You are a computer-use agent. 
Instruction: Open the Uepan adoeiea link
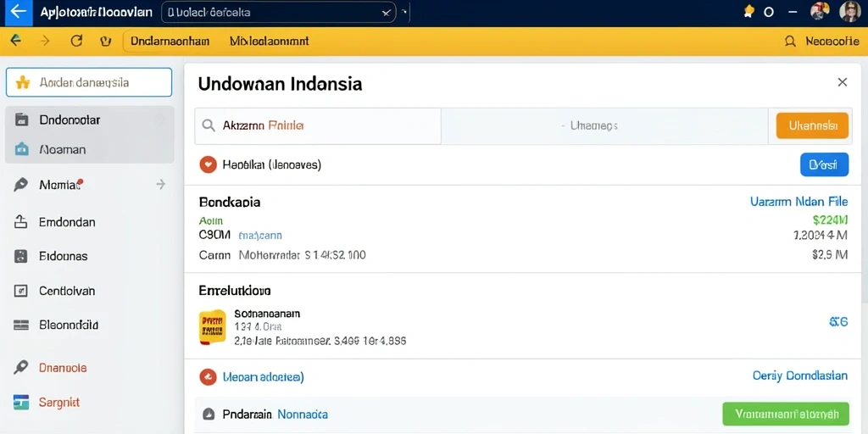[x=263, y=377]
